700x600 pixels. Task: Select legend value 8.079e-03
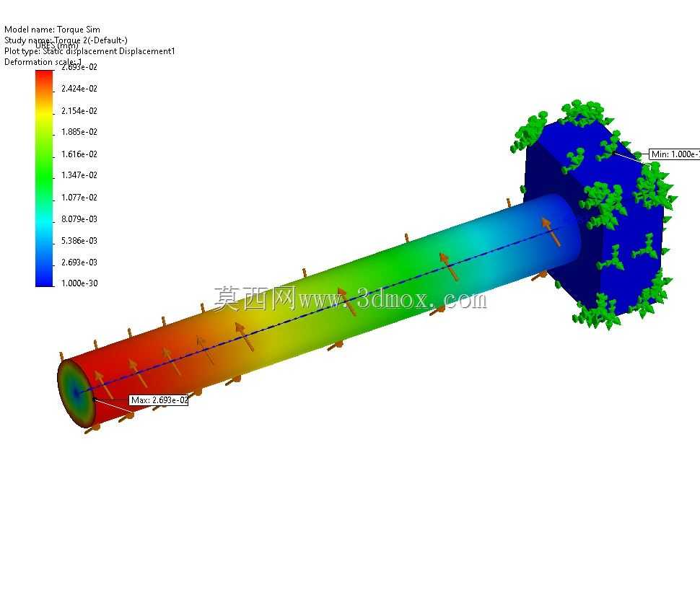pos(79,219)
